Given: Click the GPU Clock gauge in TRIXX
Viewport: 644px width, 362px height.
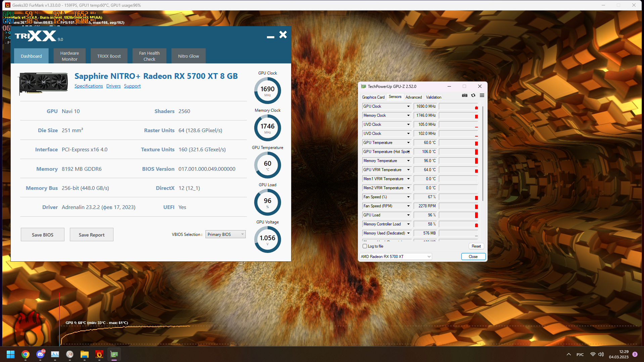Looking at the screenshot, I should pyautogui.click(x=268, y=91).
